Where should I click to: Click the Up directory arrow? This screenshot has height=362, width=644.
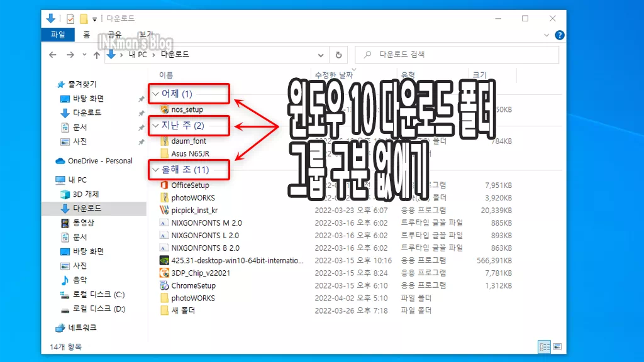[x=96, y=55]
